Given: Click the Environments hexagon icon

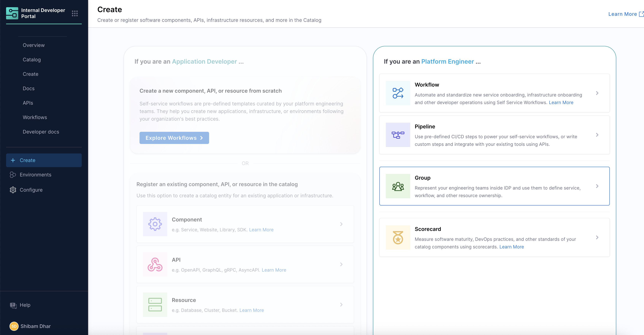Looking at the screenshot, I should [13, 175].
